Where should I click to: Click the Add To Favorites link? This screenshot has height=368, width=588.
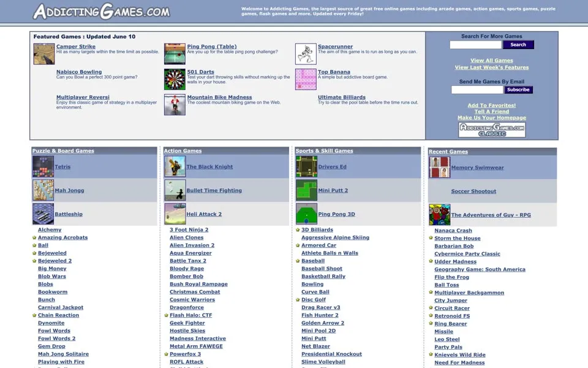tap(492, 105)
